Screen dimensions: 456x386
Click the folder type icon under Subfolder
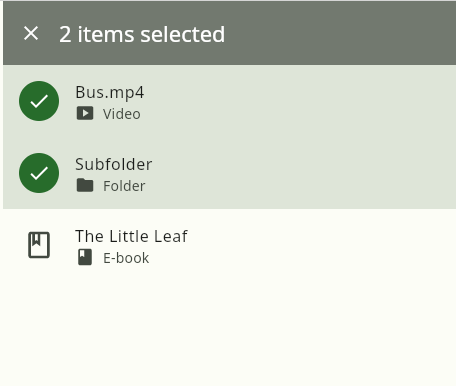(x=85, y=185)
